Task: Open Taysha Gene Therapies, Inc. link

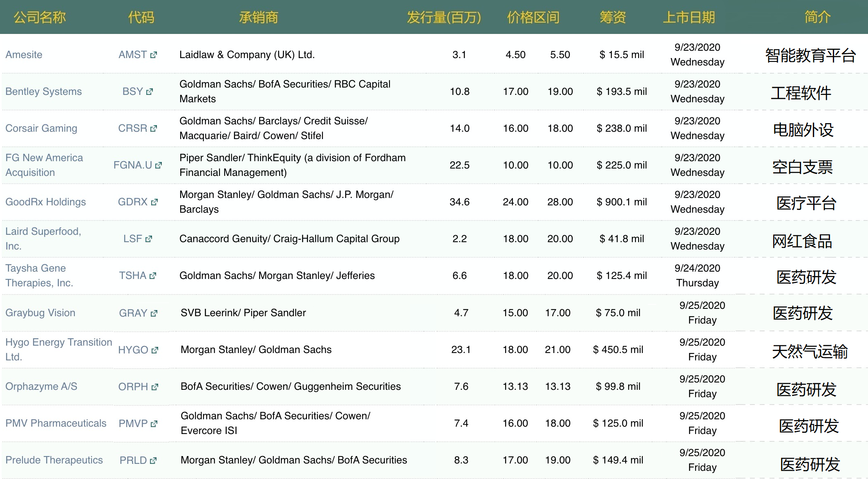Action: tap(39, 275)
